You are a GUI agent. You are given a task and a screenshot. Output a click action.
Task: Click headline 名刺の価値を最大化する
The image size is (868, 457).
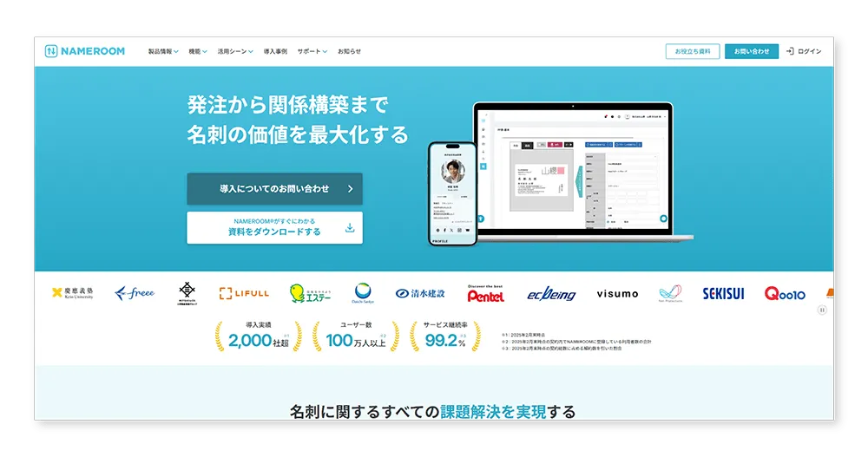coord(297,135)
